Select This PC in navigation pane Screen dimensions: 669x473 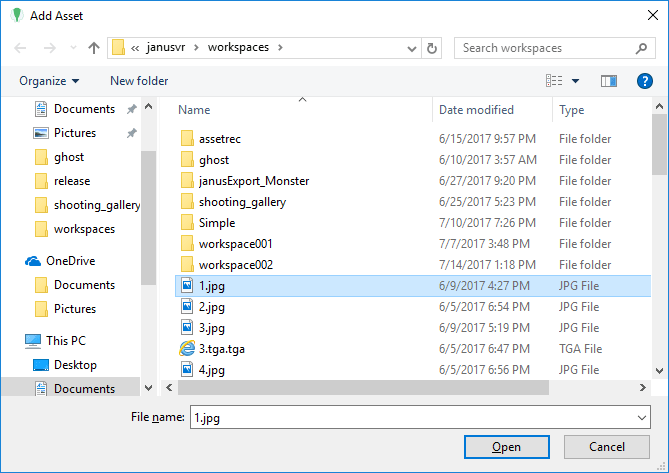tap(67, 341)
